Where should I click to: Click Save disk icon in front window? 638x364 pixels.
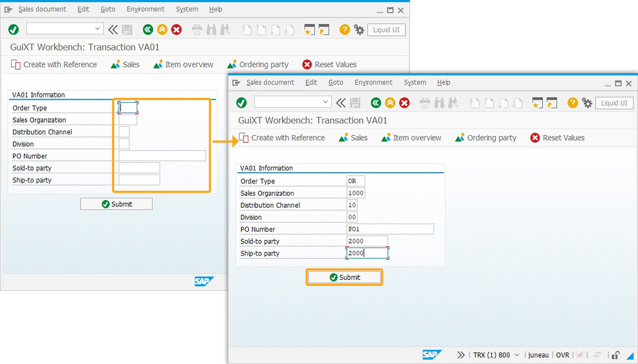pos(355,103)
